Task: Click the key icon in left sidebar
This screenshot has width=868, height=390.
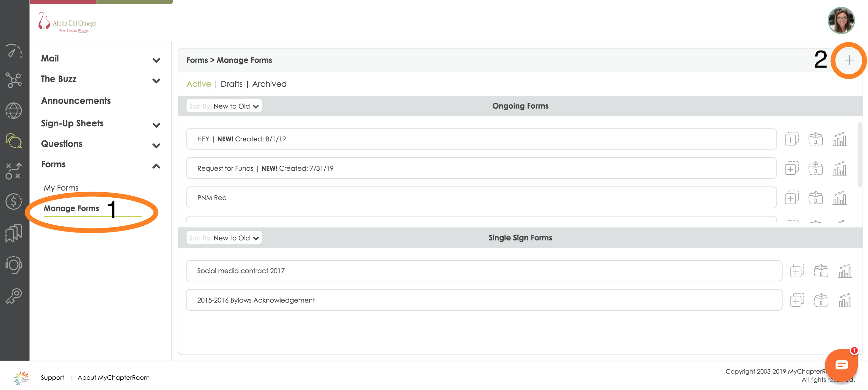Action: 14,296
